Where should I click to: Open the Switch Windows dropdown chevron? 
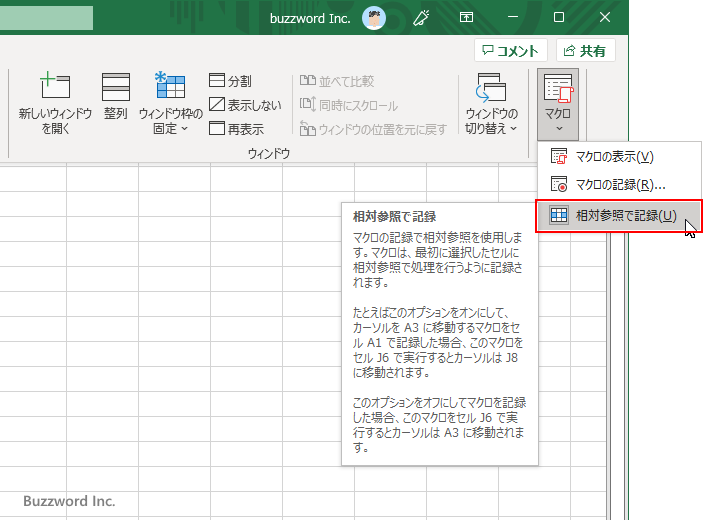(x=514, y=129)
